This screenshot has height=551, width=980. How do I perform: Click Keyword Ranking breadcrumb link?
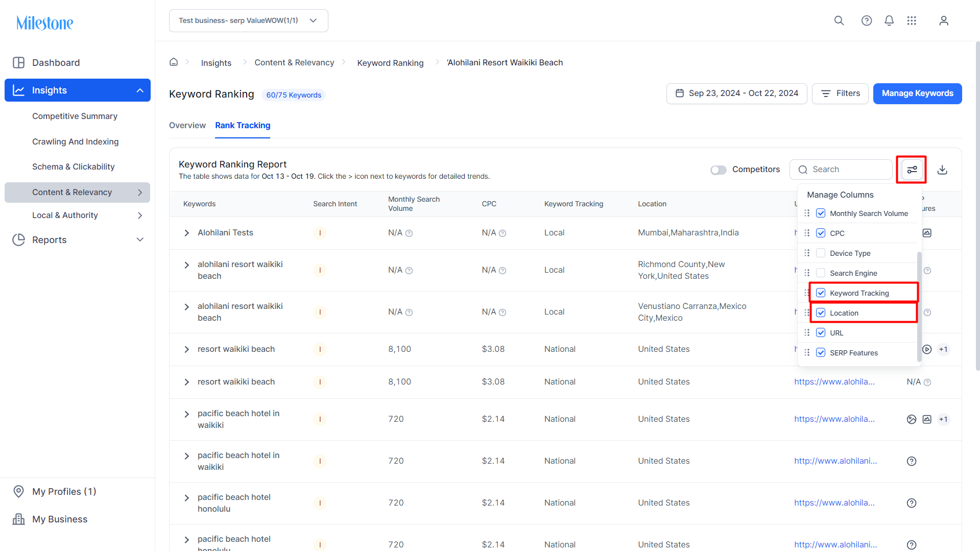(390, 63)
